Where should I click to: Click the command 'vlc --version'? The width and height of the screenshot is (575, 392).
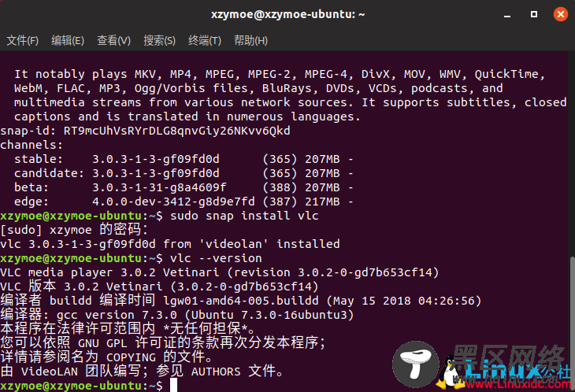[216, 258]
